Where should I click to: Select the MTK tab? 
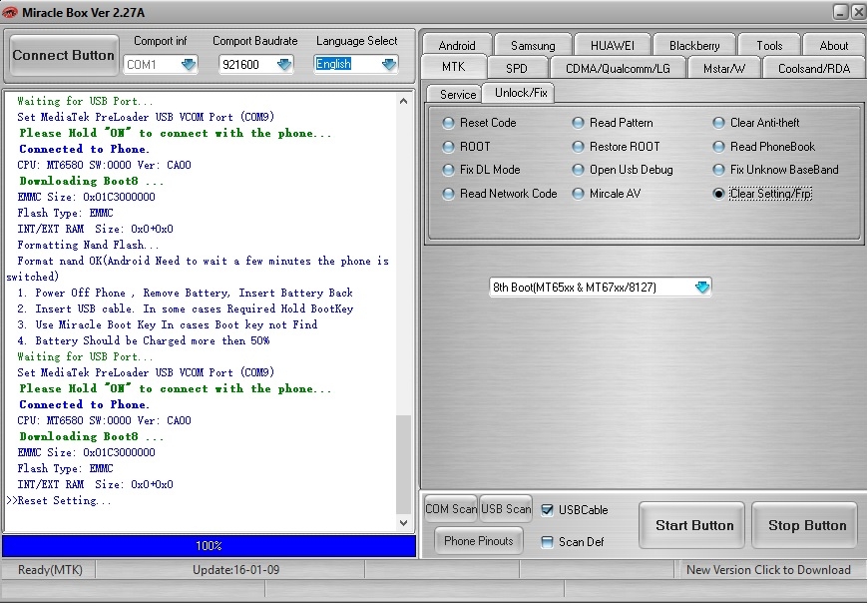click(453, 67)
